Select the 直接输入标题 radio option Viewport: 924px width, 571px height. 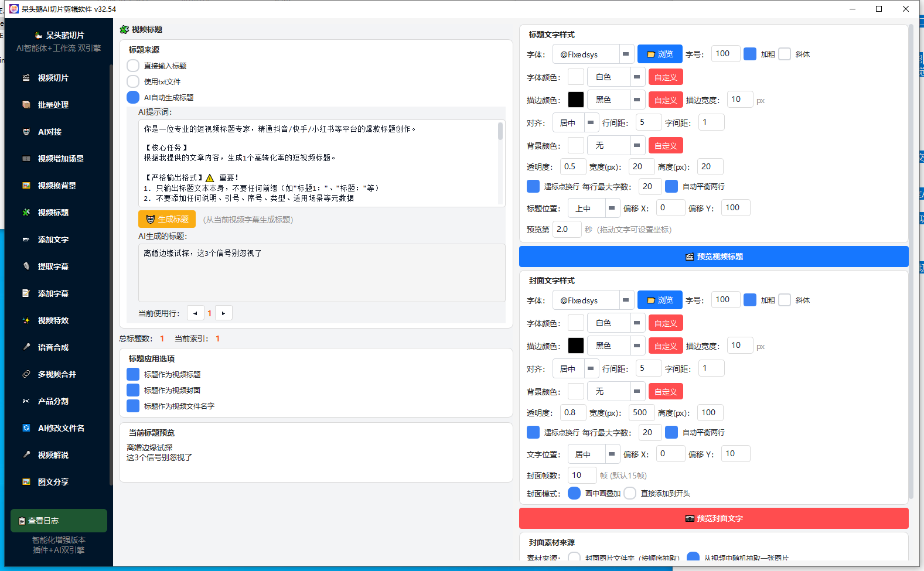(133, 66)
